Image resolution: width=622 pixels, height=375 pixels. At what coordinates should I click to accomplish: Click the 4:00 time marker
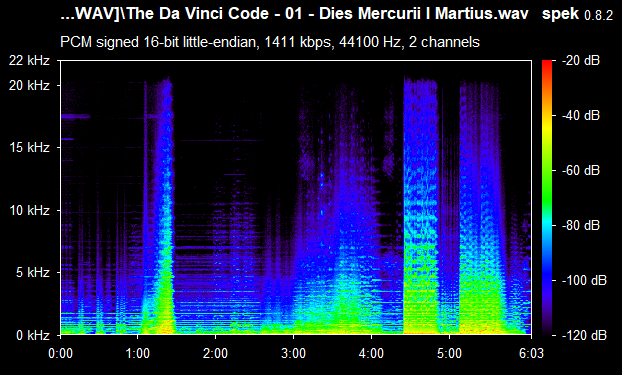pos(372,353)
